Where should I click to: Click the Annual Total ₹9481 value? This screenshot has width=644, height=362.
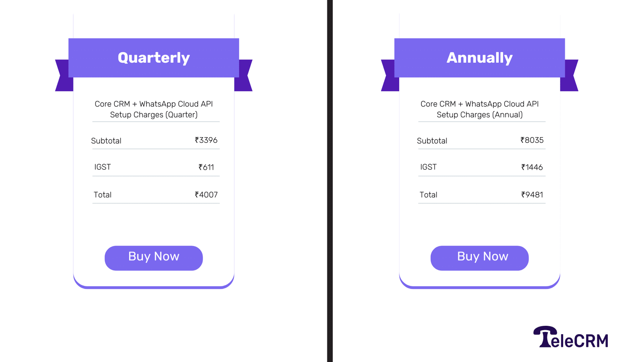pyautogui.click(x=532, y=195)
